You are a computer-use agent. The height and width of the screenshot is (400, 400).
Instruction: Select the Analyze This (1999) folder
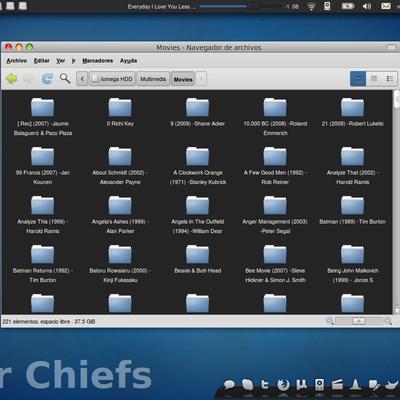tap(43, 215)
